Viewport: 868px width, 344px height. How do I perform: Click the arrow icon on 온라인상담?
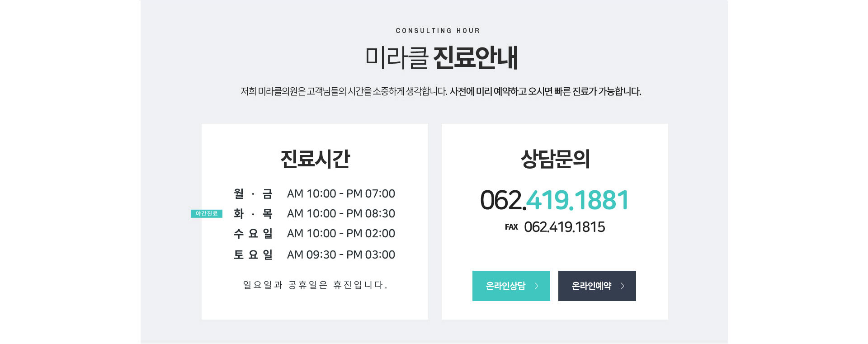click(x=537, y=286)
